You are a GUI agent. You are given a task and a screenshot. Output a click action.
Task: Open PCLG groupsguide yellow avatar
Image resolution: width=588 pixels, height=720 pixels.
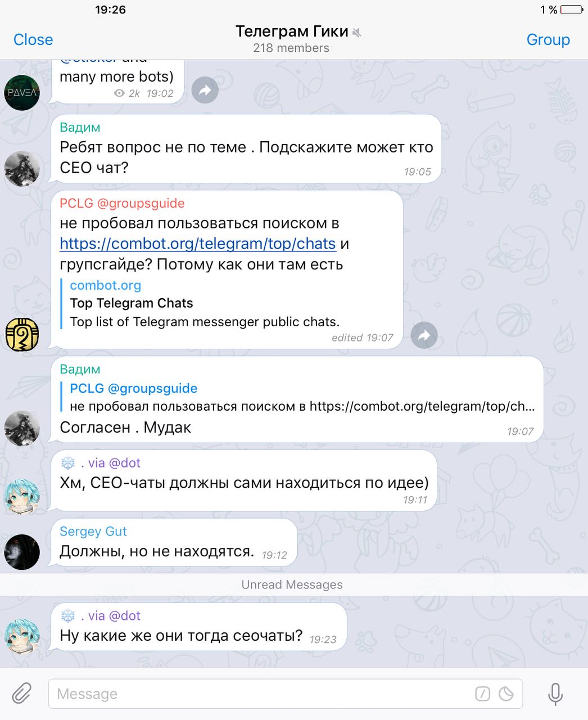point(22,334)
